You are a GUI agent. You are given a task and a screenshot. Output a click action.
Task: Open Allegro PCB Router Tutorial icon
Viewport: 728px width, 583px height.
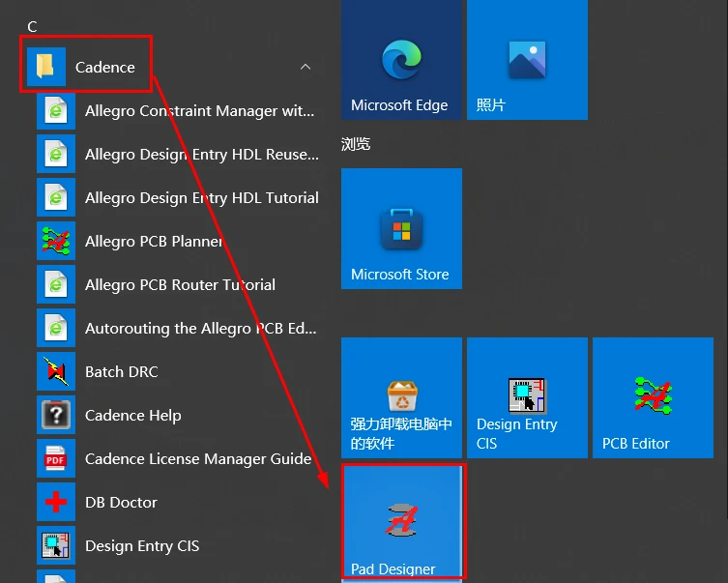(x=56, y=284)
